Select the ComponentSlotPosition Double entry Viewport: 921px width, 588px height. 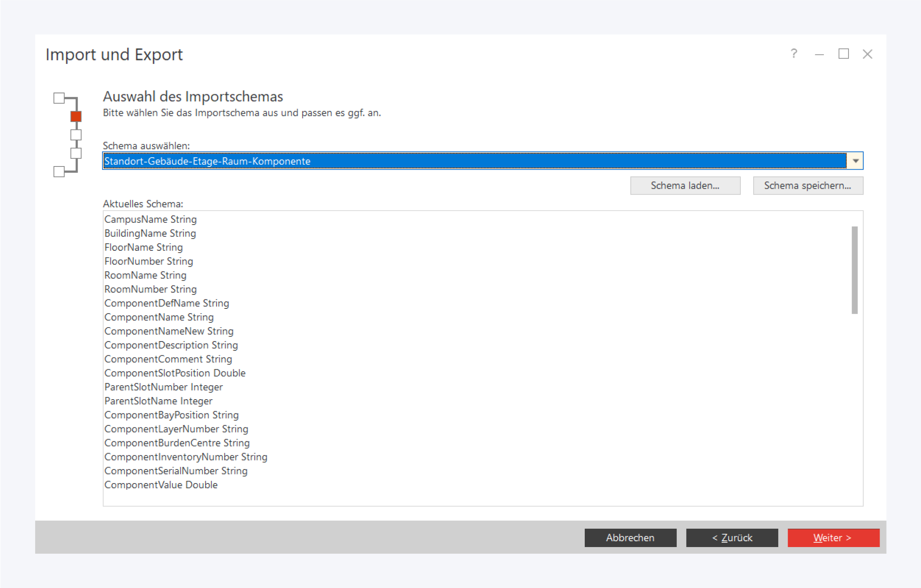coord(175,373)
